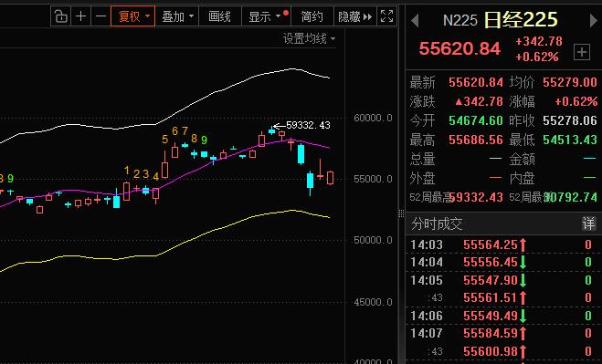Image resolution: width=602 pixels, height=364 pixels.
Task: Click the 最高 value 55686.56
Action: click(x=476, y=140)
